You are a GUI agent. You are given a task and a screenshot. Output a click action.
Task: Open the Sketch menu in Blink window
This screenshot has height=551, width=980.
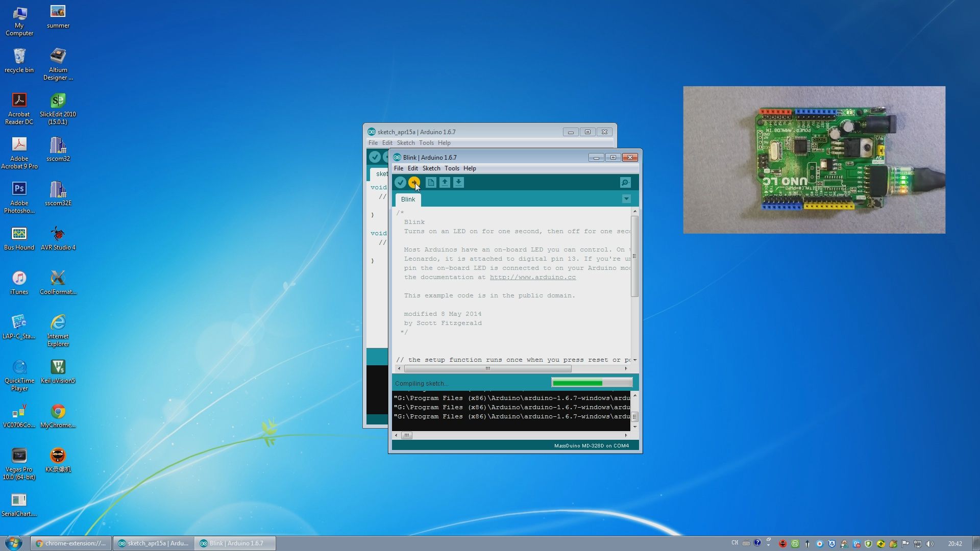[x=431, y=168]
